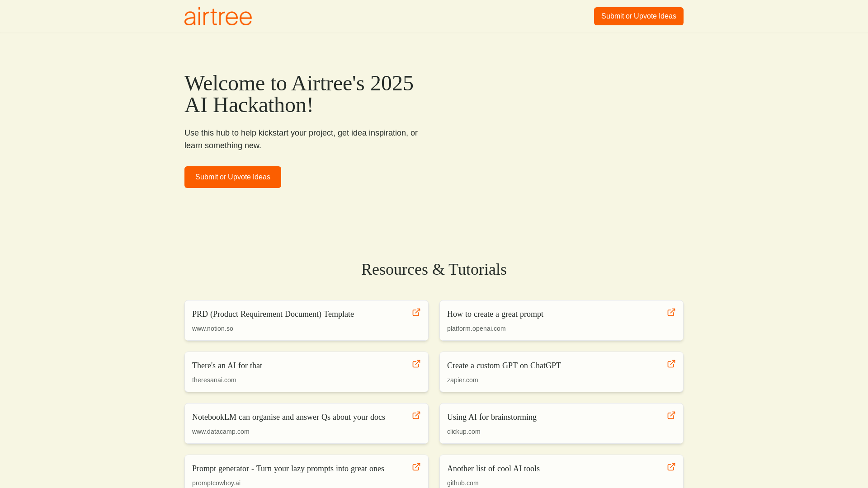Open external link icon on There's an AI for that
Image resolution: width=868 pixels, height=488 pixels.
[416, 364]
